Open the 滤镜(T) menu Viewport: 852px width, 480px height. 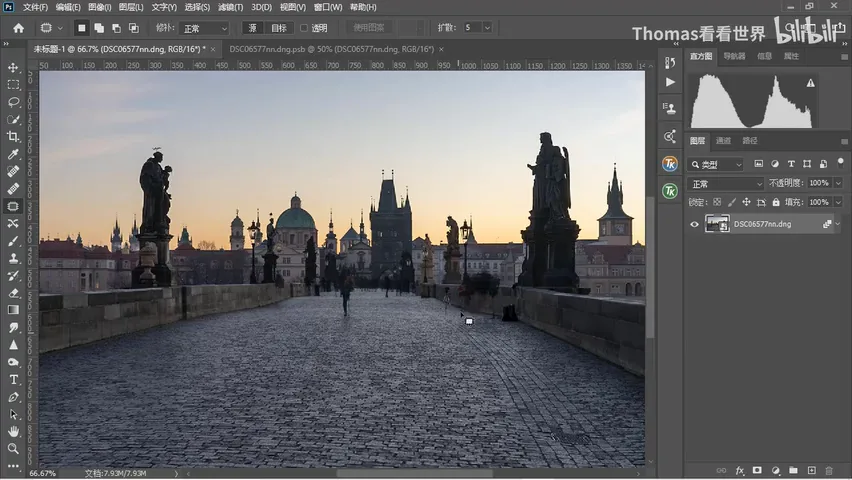[x=230, y=7]
